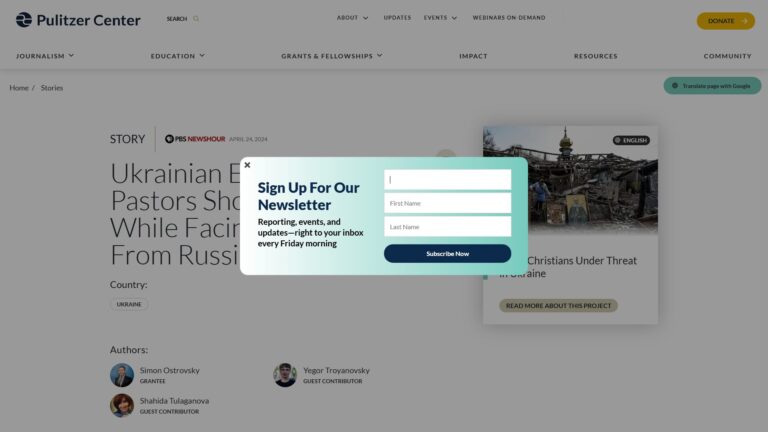Click the arrow icon on the Donate button

744,21
